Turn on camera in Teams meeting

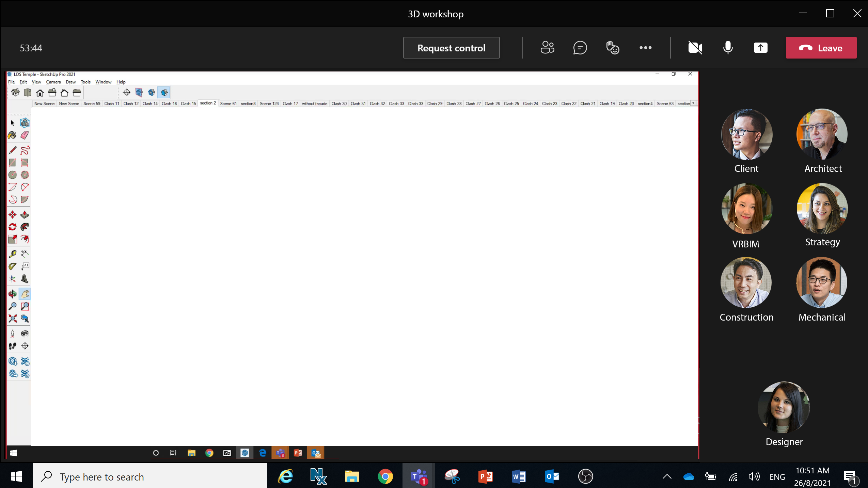pos(695,48)
